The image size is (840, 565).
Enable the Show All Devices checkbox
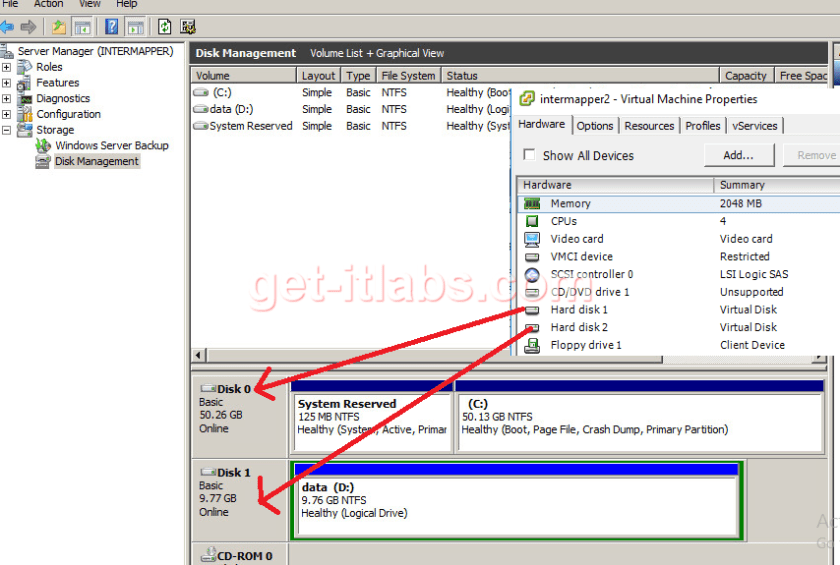coord(528,156)
